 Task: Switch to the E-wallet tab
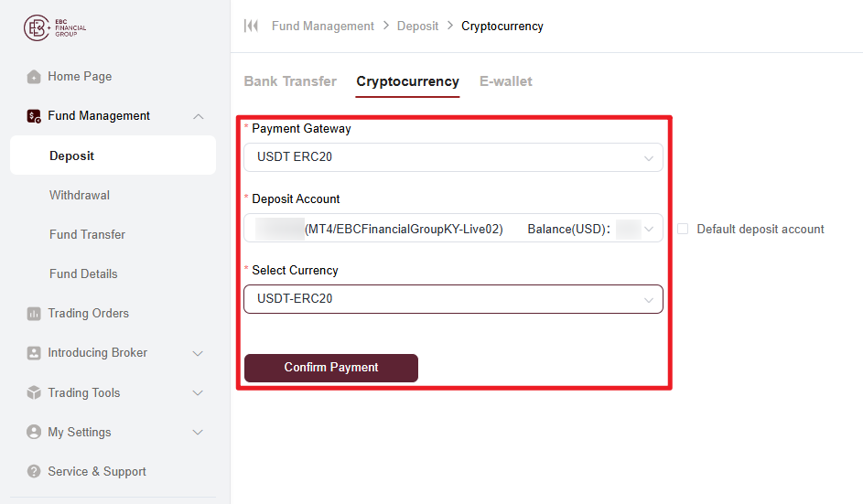[506, 81]
